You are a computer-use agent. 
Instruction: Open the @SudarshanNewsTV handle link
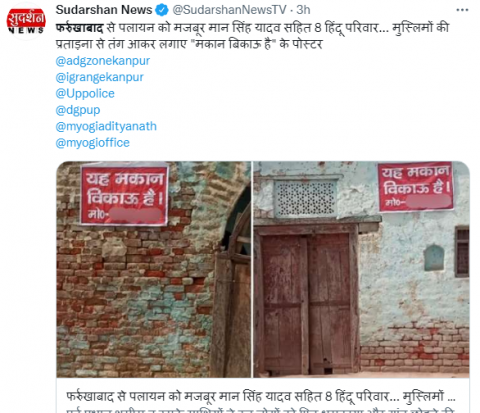229,10
